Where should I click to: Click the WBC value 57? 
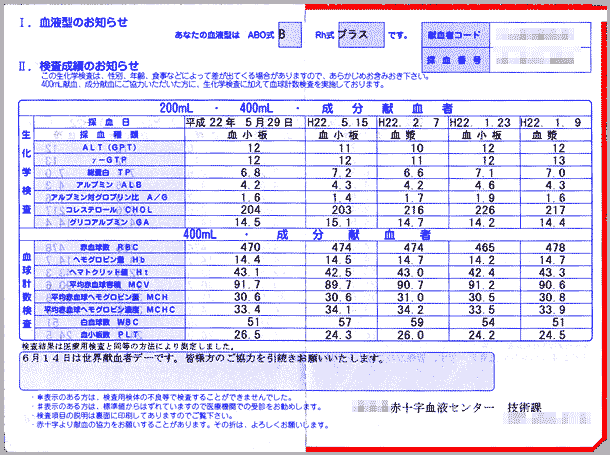tap(345, 322)
